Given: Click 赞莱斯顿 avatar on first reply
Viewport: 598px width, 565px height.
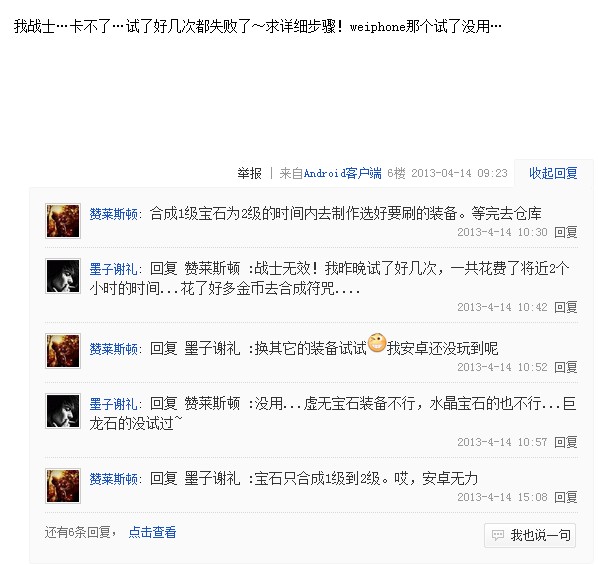Looking at the screenshot, I should [x=63, y=221].
